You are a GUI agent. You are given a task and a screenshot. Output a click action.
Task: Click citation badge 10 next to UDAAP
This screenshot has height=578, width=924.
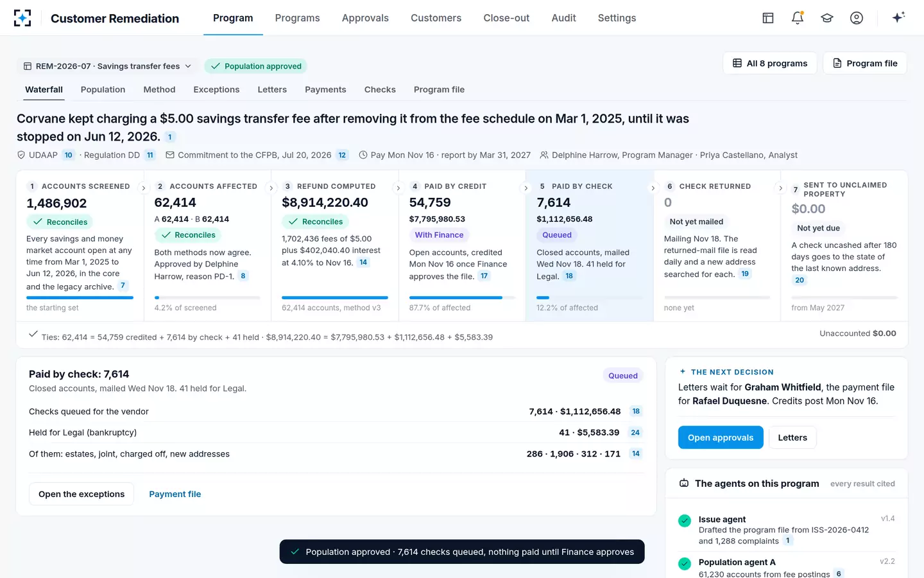click(69, 155)
